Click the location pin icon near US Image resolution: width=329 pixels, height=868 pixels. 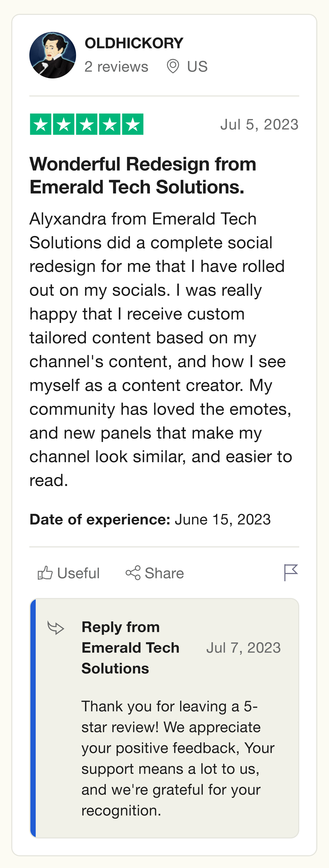[173, 66]
